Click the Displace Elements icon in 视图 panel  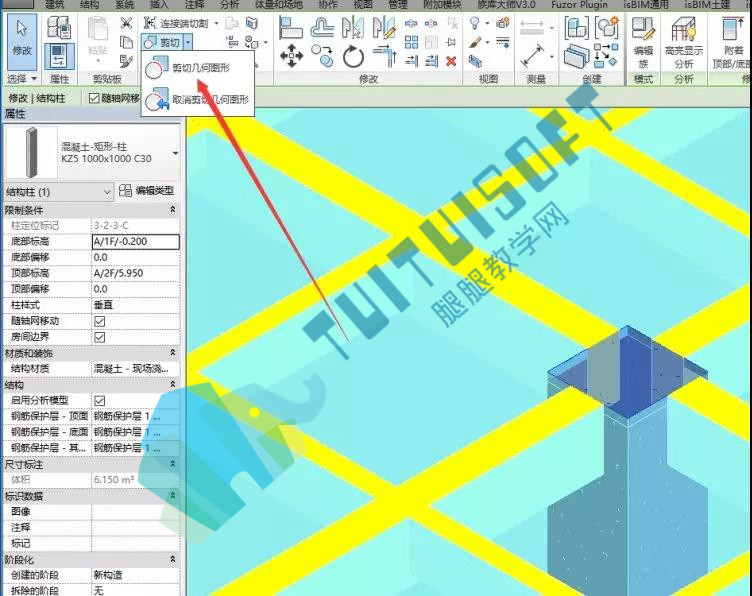click(503, 23)
